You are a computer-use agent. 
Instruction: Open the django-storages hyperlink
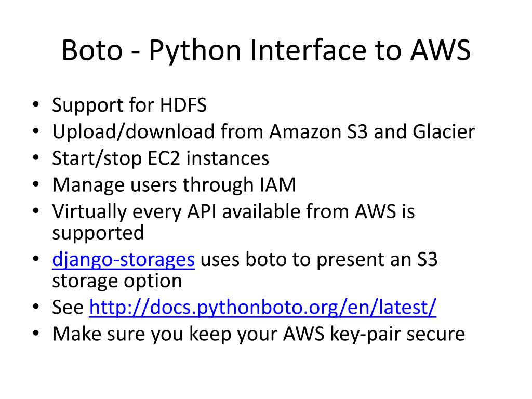click(x=124, y=260)
